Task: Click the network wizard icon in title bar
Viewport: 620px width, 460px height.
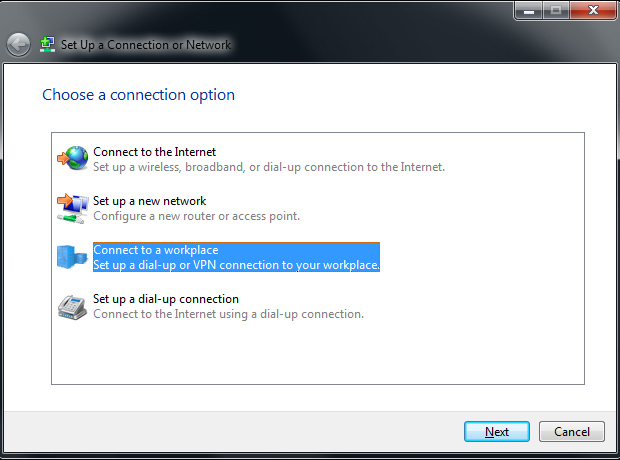Action: coord(47,44)
